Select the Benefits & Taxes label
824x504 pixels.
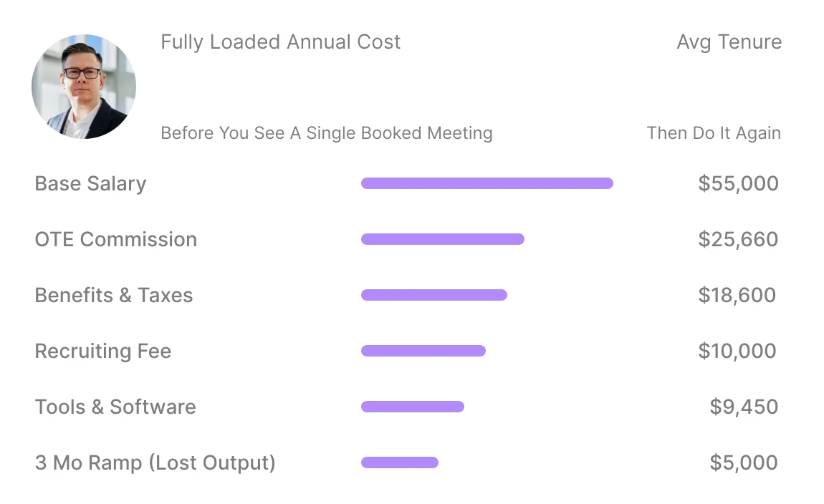point(114,295)
